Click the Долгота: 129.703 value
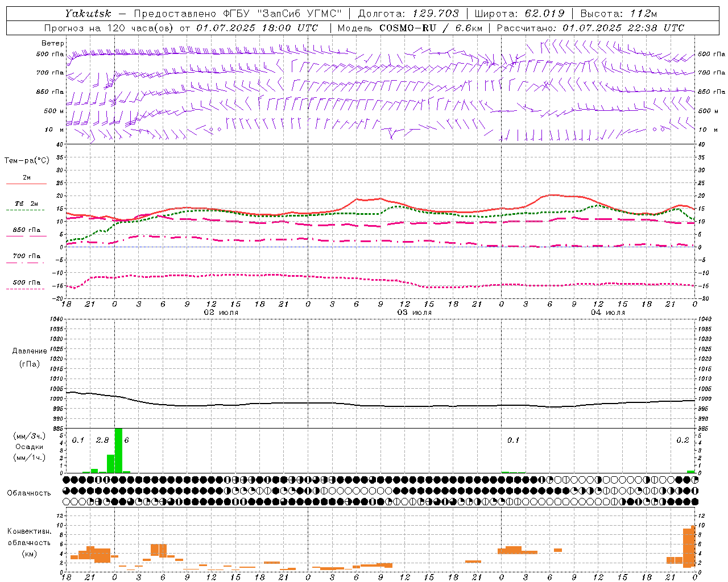This screenshot has width=728, height=582. pyautogui.click(x=408, y=13)
